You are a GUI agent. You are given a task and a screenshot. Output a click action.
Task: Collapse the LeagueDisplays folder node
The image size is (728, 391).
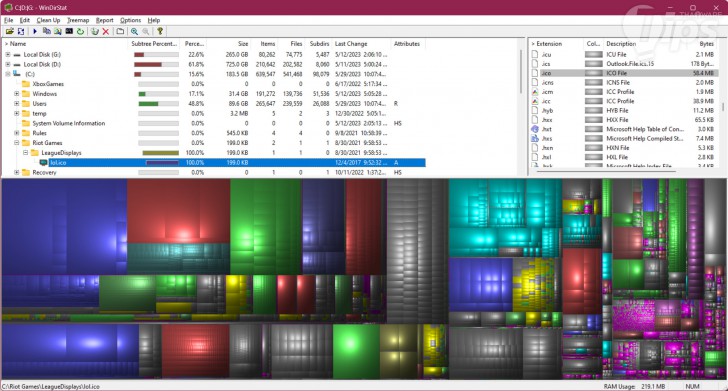click(26, 152)
